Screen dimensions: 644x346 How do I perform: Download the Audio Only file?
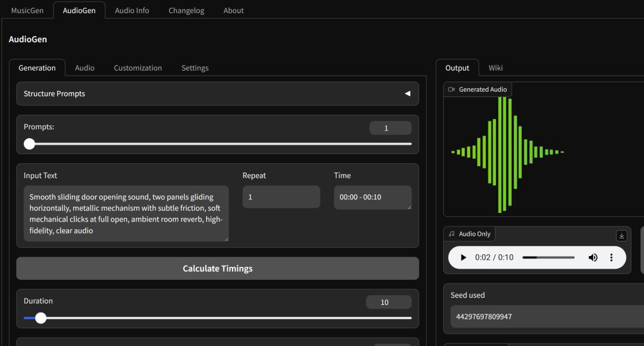[621, 236]
